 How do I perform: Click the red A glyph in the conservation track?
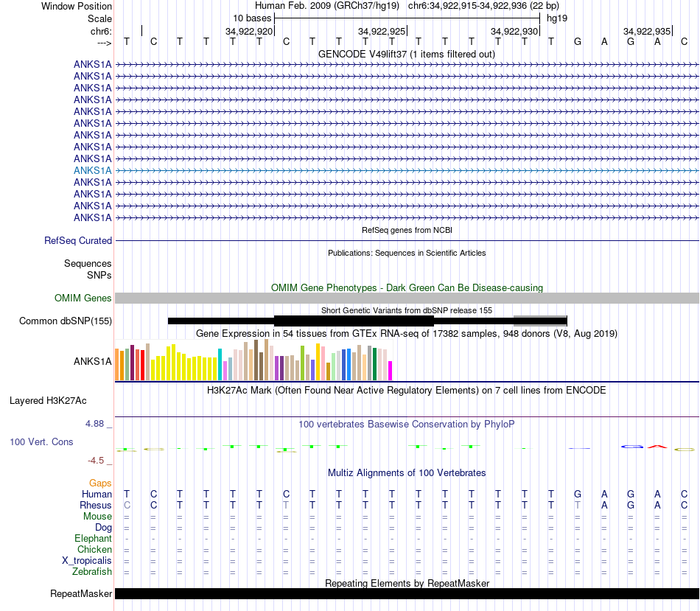pyautogui.click(x=657, y=446)
